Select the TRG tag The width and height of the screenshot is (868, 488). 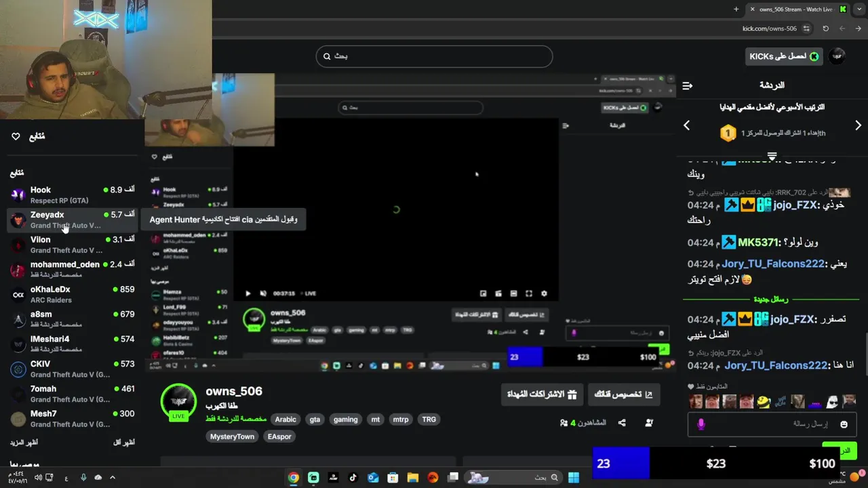point(429,420)
